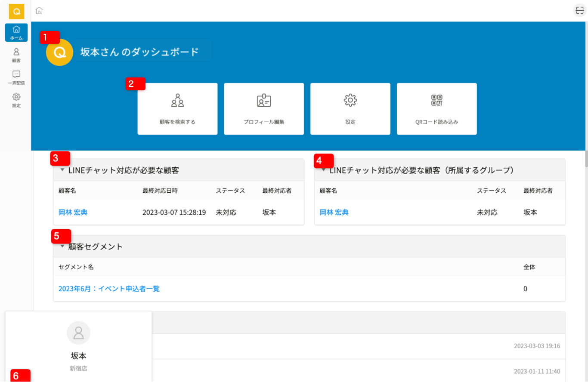Open the プロフィール編集 card
588x382 pixels.
264,109
